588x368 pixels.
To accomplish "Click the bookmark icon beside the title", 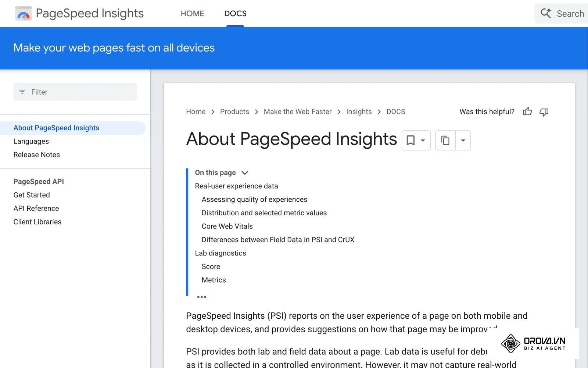I will coord(410,140).
